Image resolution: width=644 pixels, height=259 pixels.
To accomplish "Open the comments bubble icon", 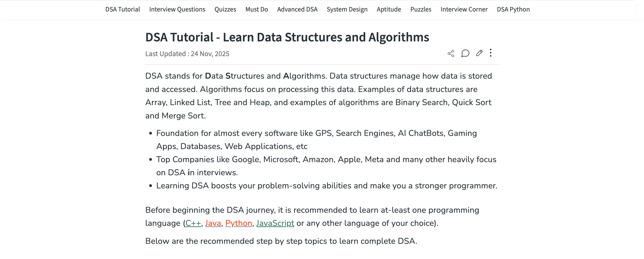I will (x=465, y=53).
